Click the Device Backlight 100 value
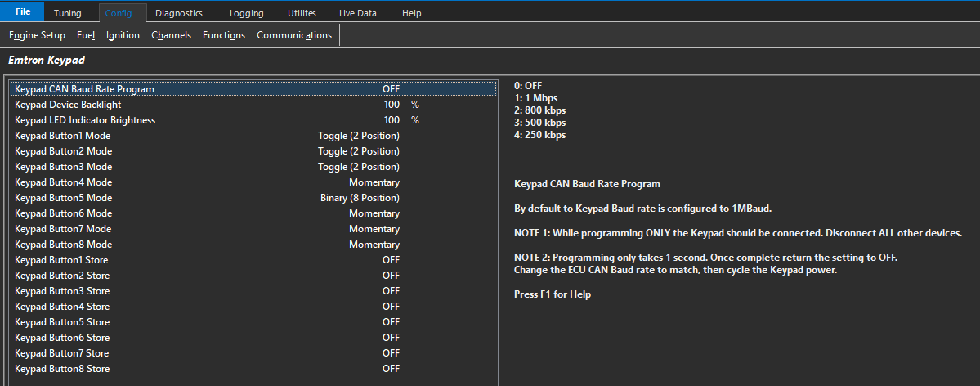Screen dimensions: 980x386 (x=392, y=105)
